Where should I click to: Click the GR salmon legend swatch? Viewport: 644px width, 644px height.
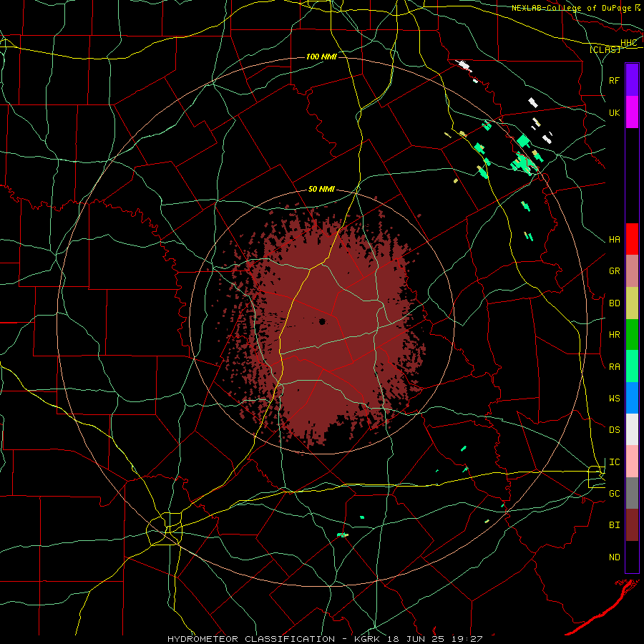(x=632, y=271)
